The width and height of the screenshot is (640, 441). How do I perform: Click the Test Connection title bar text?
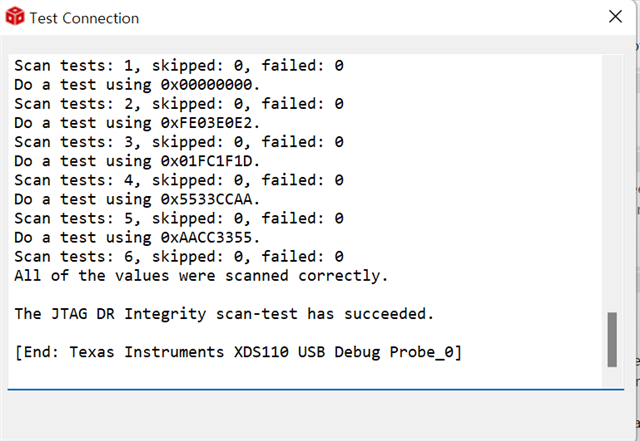84,18
